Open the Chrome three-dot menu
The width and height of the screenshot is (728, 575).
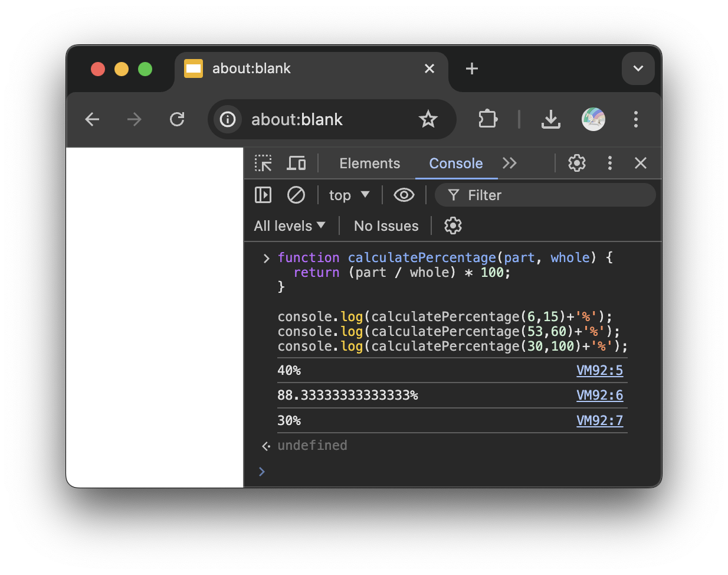(x=635, y=119)
